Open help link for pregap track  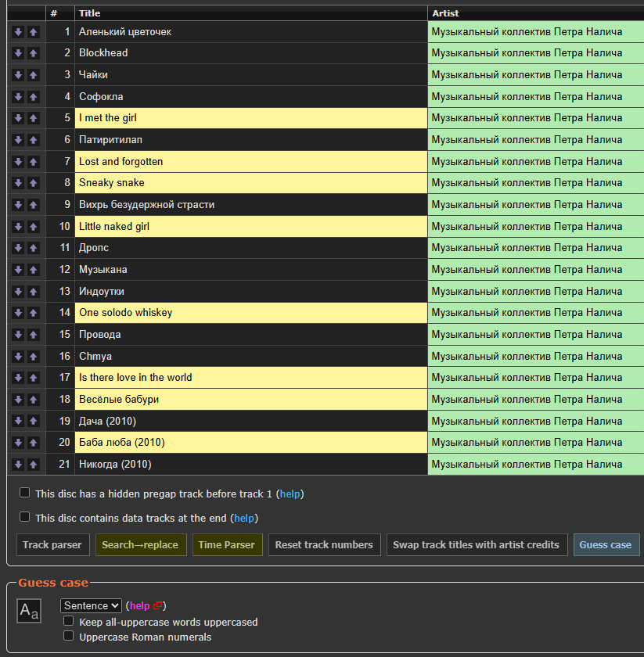[x=290, y=494]
